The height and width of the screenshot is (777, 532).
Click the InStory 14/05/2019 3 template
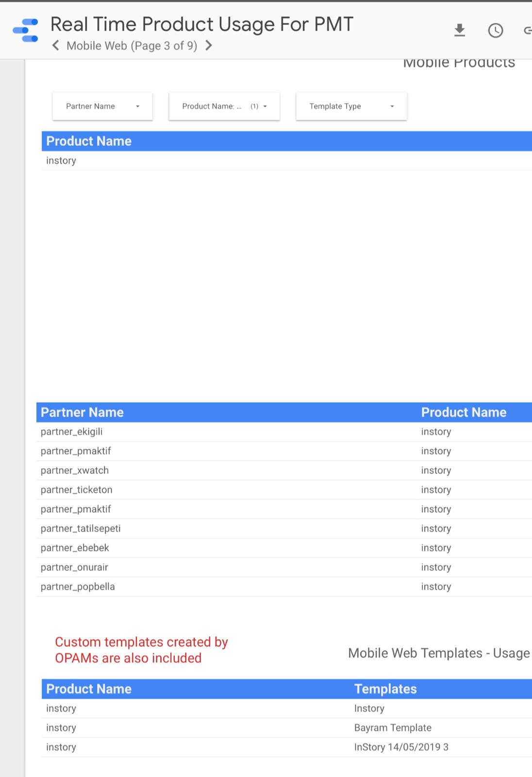pyautogui.click(x=401, y=747)
